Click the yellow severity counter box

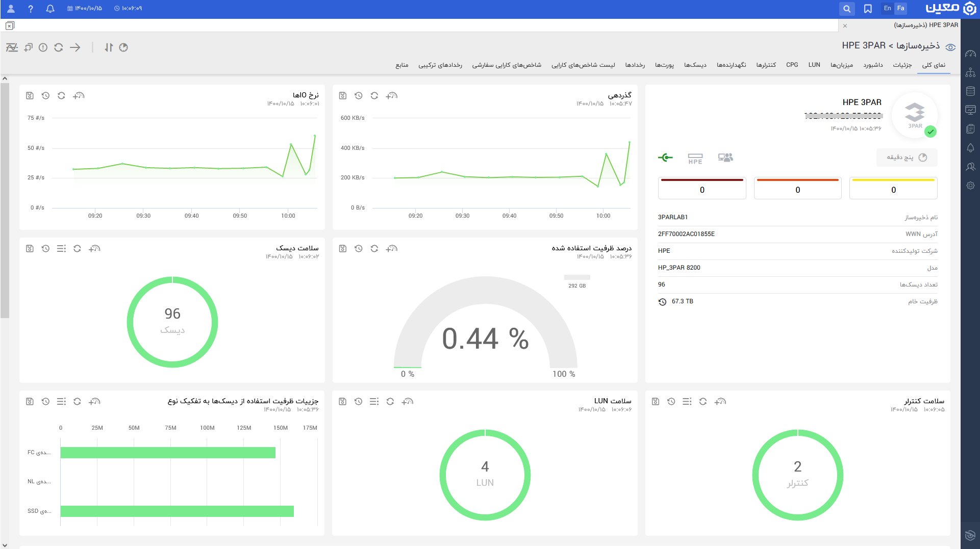pos(893,188)
